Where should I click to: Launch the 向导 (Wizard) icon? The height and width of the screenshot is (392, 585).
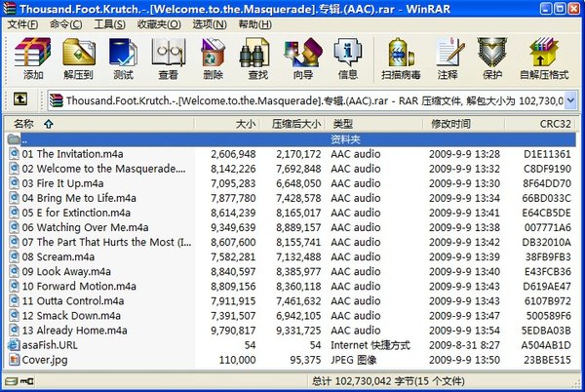coord(302,53)
